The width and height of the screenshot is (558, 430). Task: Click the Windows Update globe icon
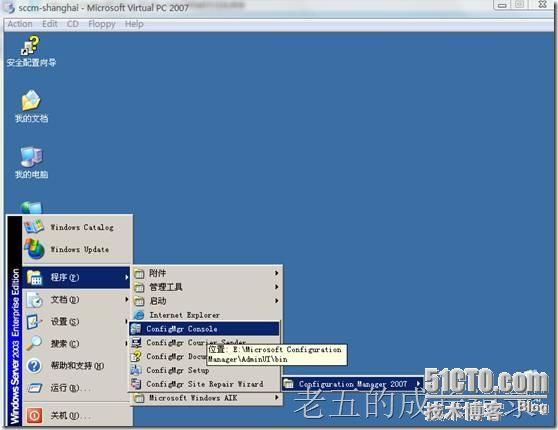point(34,248)
